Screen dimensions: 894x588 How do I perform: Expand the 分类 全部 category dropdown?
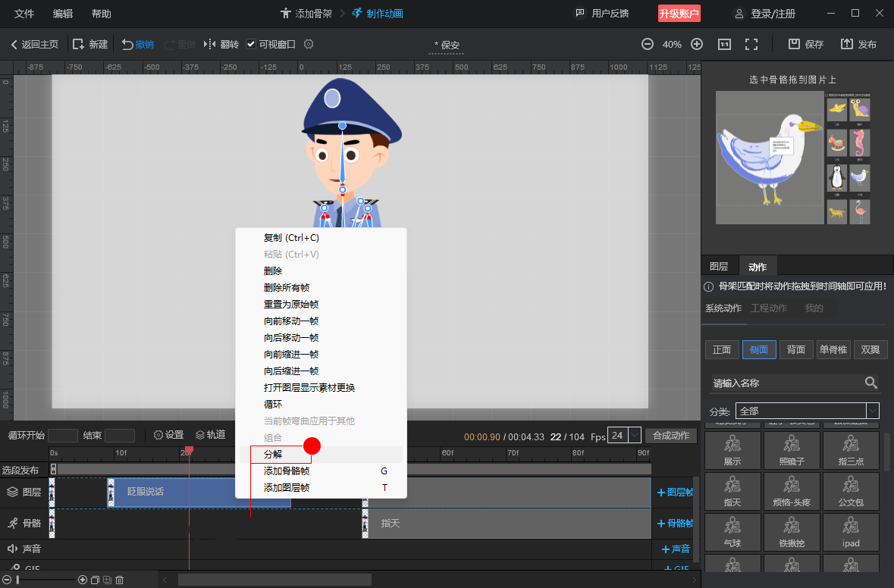tap(873, 411)
